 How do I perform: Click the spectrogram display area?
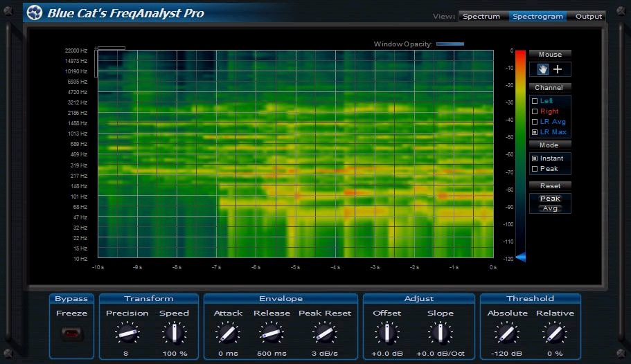click(x=296, y=154)
